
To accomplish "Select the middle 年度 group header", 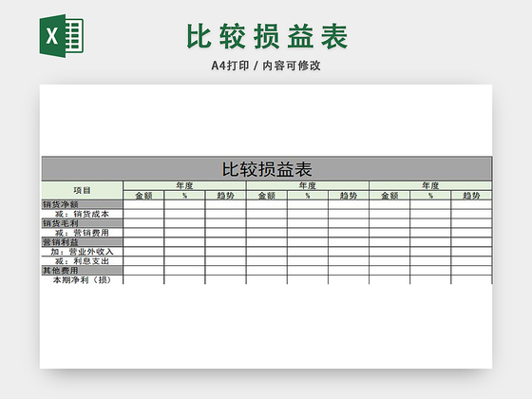I will click(x=308, y=185).
